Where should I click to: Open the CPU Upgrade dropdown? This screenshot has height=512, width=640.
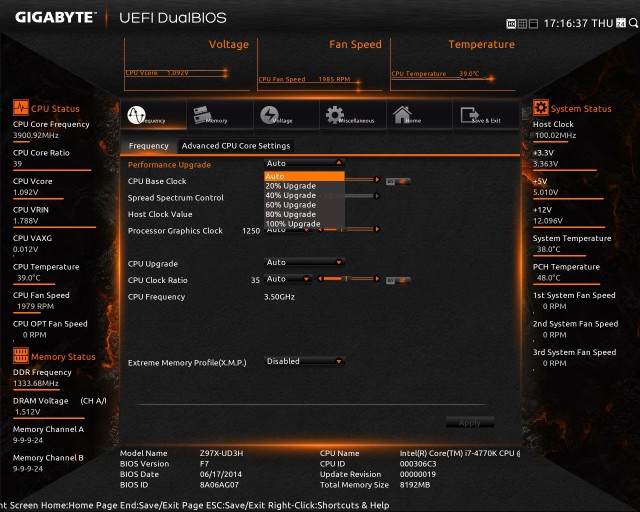[304, 262]
